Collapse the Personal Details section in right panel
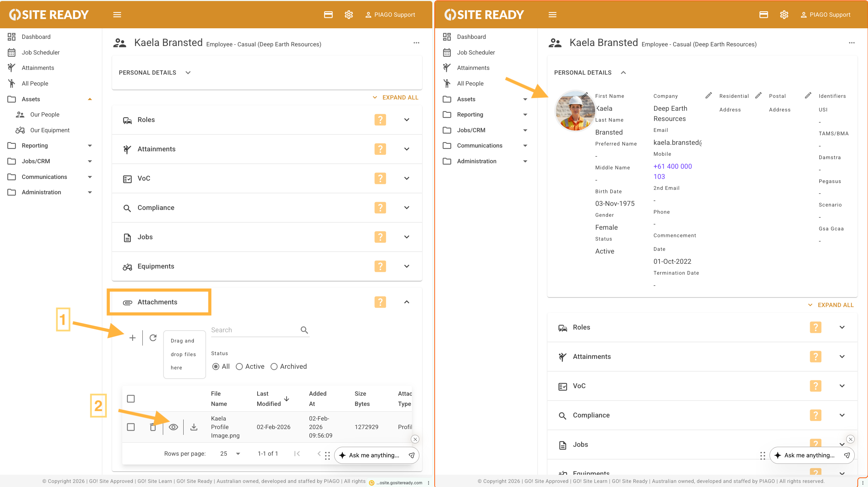The image size is (868, 487). coord(623,73)
